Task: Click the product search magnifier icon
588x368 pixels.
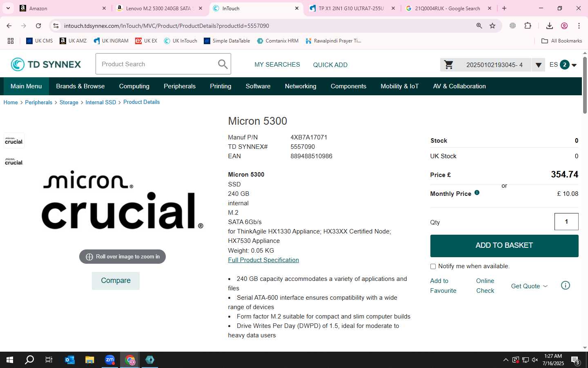Action: point(223,64)
